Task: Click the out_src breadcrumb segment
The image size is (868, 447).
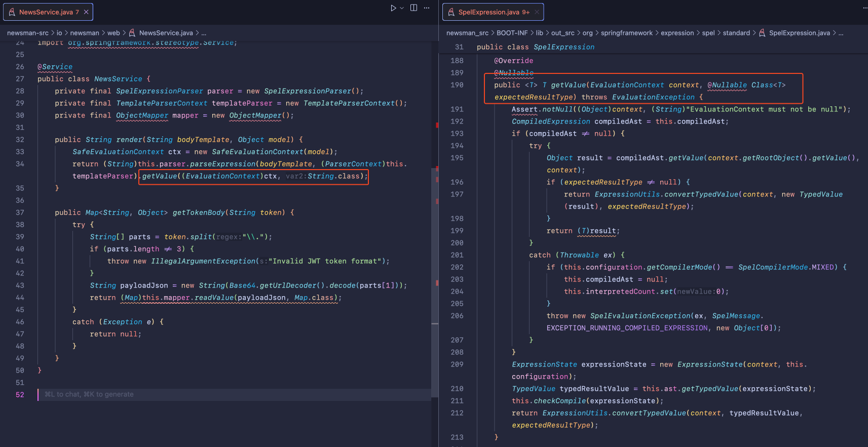Action: tap(562, 33)
